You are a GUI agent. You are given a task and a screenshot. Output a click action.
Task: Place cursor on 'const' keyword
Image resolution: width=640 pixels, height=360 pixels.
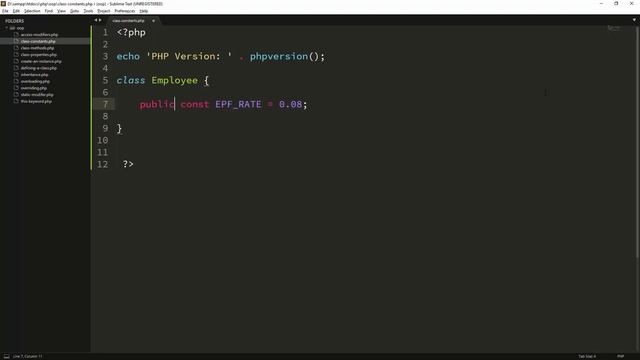(x=195, y=104)
